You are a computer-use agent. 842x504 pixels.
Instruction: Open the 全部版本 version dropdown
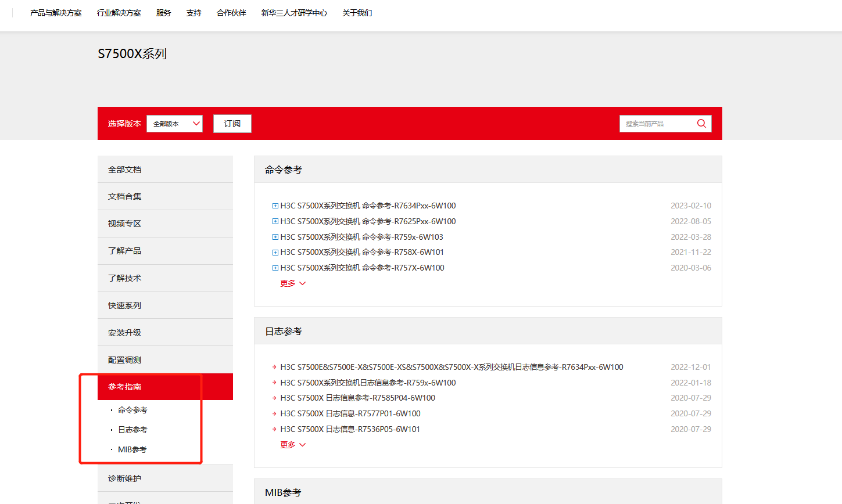click(174, 124)
